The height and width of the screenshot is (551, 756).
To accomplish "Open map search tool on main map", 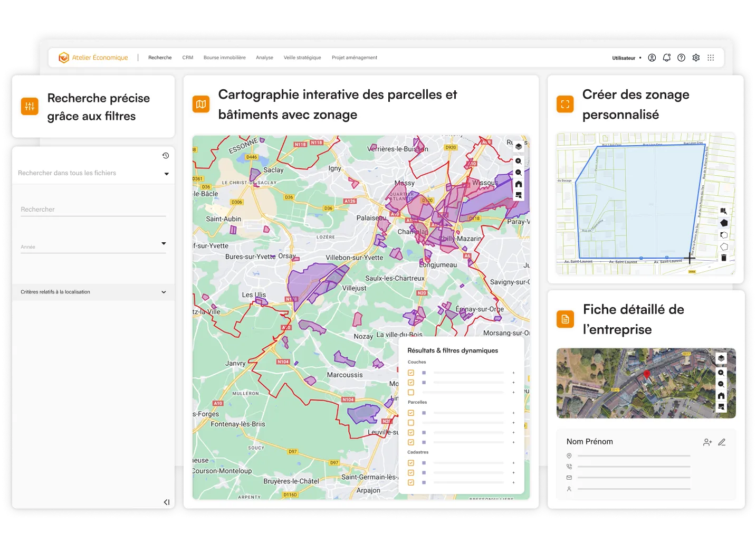I will point(519,195).
